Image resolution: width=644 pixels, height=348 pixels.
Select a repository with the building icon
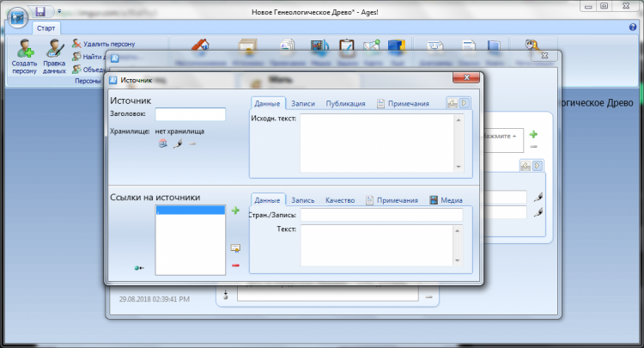163,143
